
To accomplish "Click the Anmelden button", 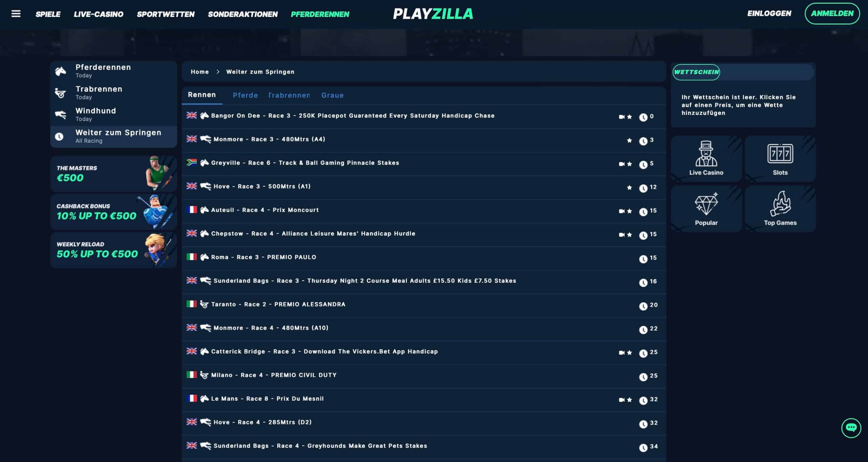I will [x=832, y=14].
